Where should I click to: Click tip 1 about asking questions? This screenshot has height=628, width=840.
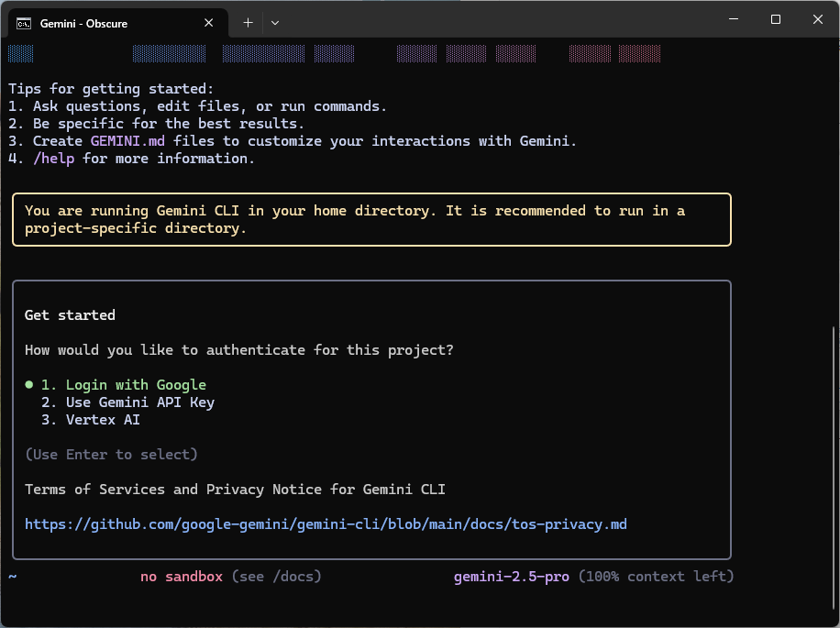pos(197,106)
